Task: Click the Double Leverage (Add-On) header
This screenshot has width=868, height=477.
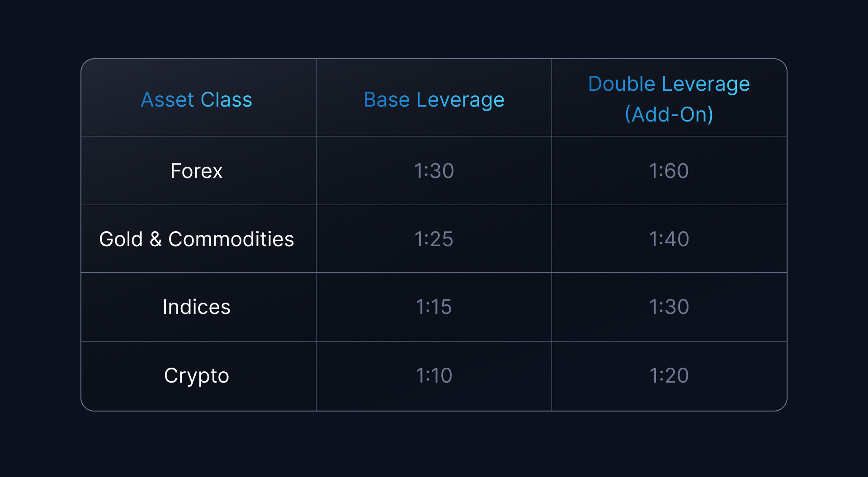Action: point(669,99)
